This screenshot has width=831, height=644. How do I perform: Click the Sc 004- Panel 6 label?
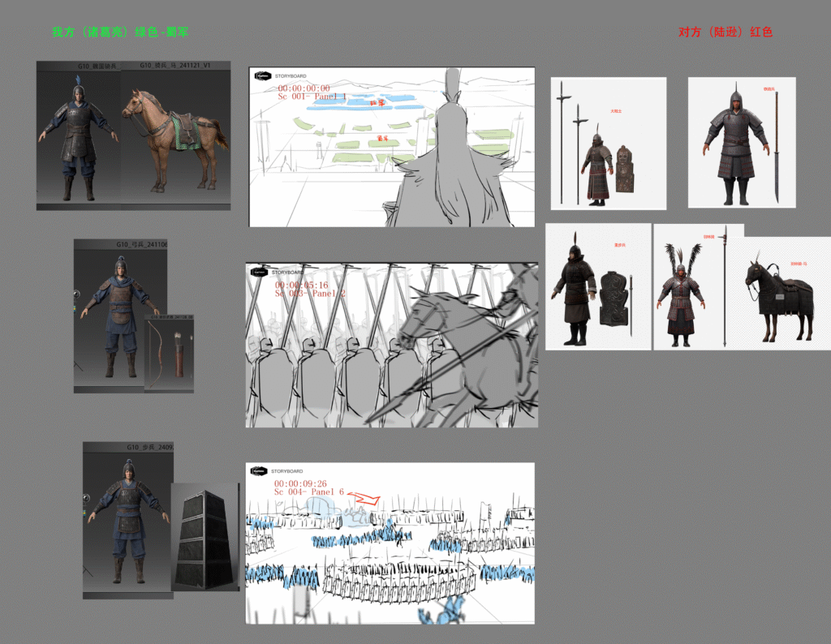pos(309,492)
